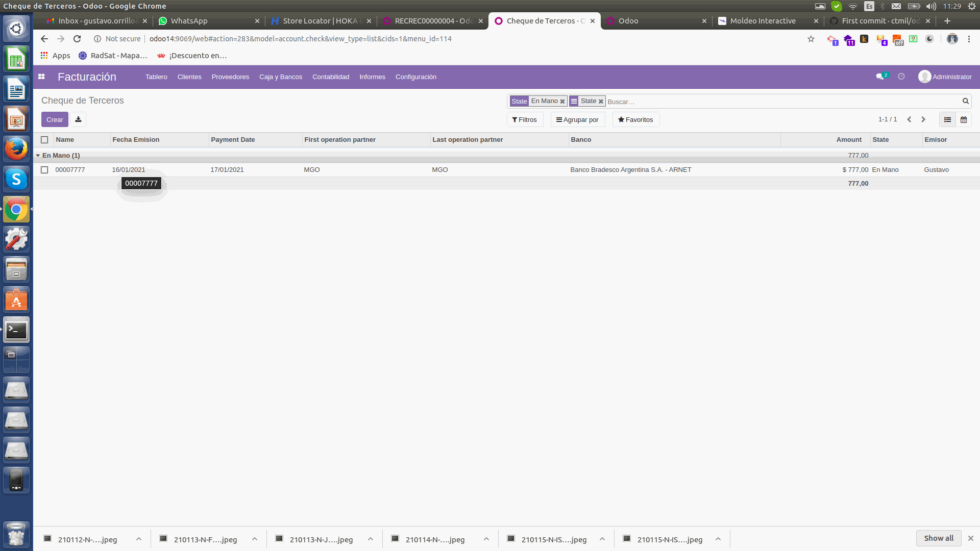Viewport: 980px width, 551px height.
Task: Open the Caja y Bancos menu
Action: [x=281, y=77]
